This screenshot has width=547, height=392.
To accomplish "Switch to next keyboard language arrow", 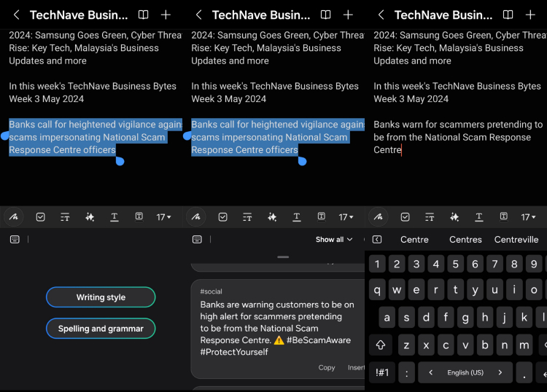I will pos(500,372).
